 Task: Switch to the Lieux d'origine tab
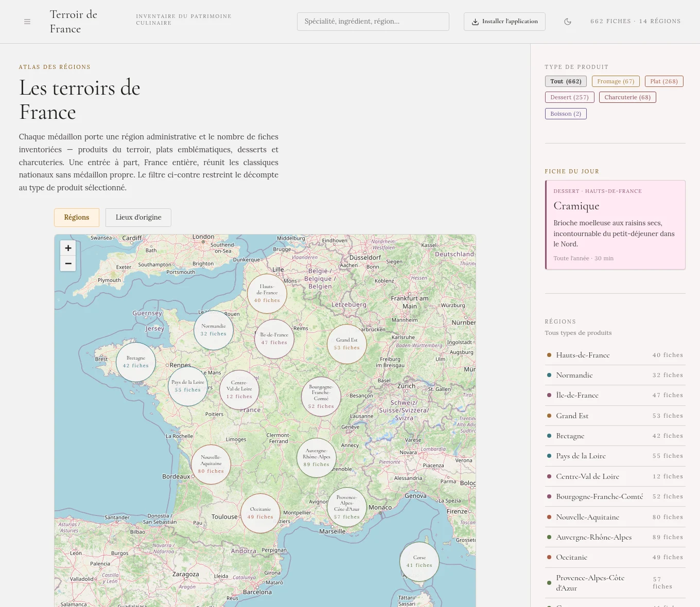tap(138, 218)
